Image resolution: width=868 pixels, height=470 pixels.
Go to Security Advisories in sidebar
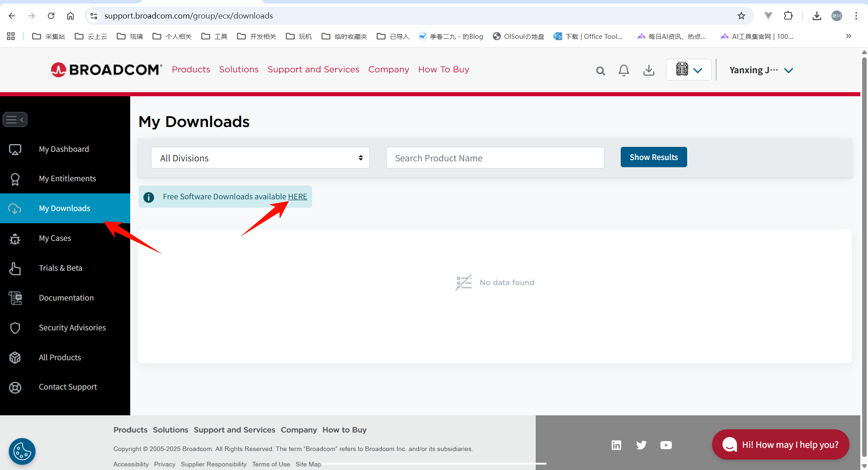pyautogui.click(x=72, y=328)
